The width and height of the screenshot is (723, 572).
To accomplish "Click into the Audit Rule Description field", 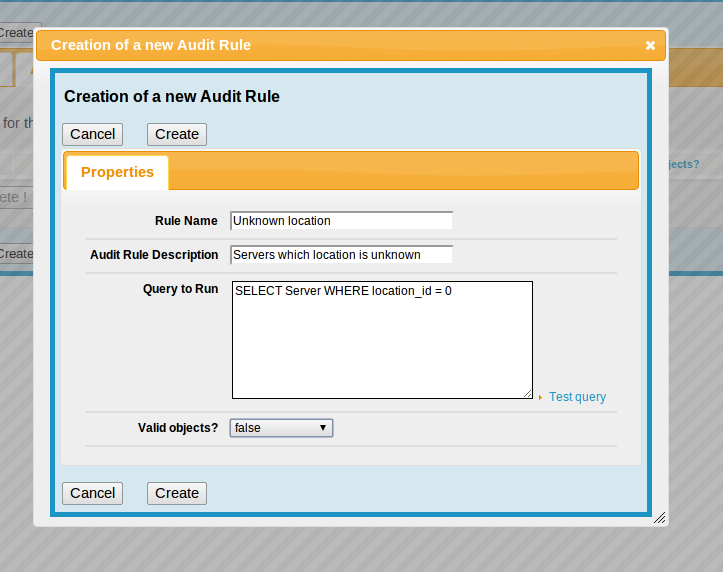I will pos(341,254).
